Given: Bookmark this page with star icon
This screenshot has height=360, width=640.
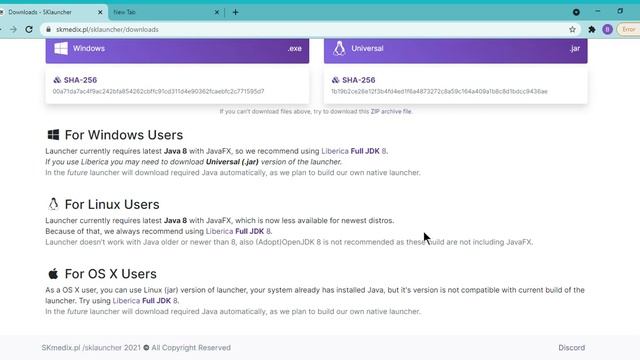Looking at the screenshot, I should pos(572,29).
